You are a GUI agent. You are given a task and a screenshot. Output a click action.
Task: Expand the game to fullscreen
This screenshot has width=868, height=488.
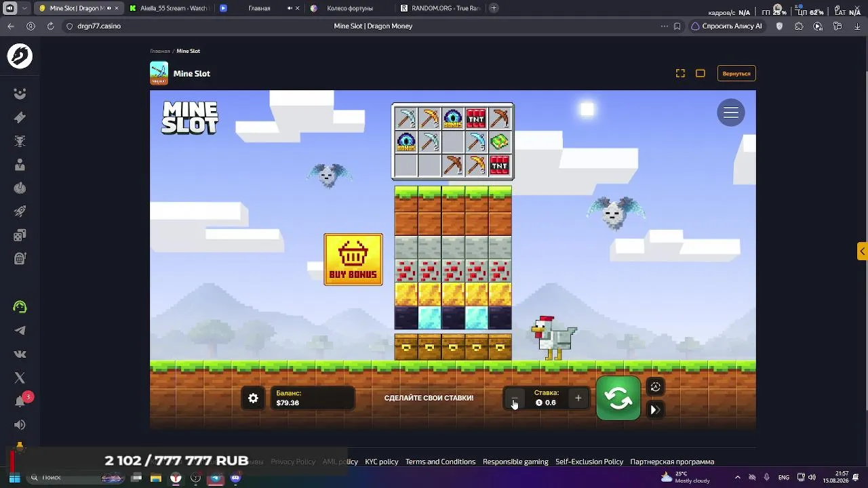(680, 73)
